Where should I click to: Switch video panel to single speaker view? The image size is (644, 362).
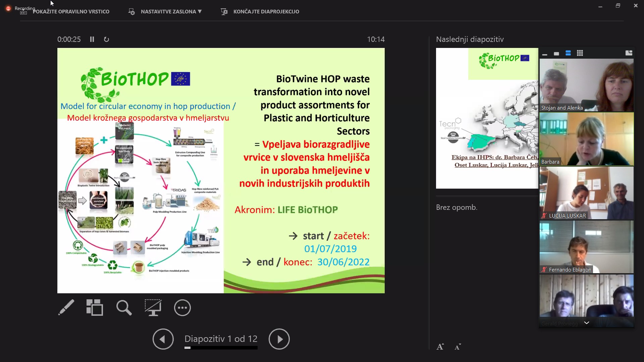pyautogui.click(x=556, y=53)
